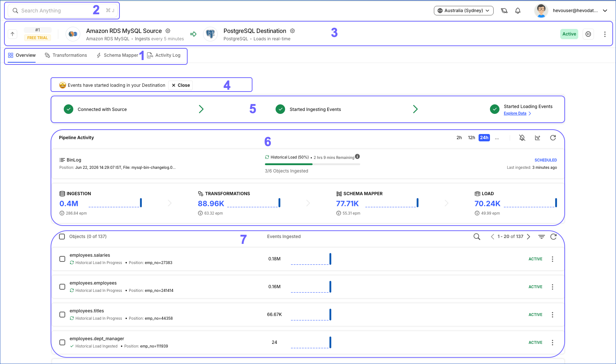The width and height of the screenshot is (616, 364).
Task: Click chevron after Started Ingesting Events
Action: tap(415, 109)
